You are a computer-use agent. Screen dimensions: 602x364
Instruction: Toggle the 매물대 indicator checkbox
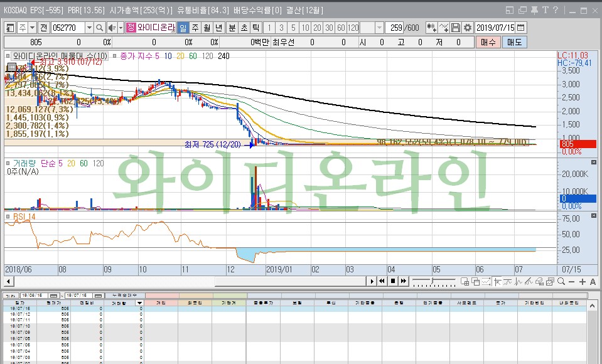pos(8,56)
